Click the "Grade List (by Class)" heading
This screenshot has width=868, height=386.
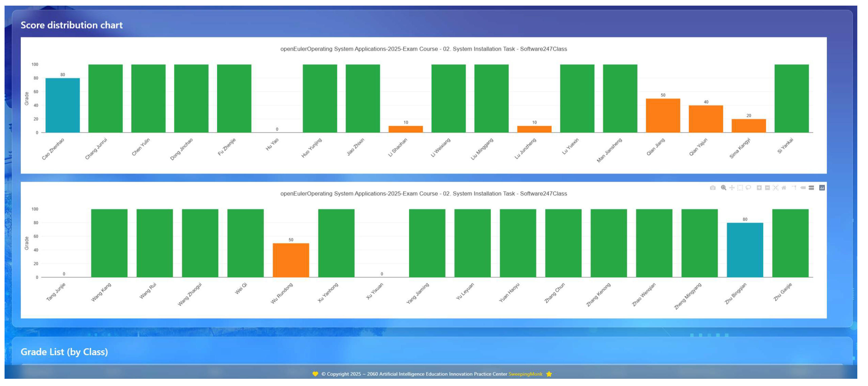coord(64,352)
